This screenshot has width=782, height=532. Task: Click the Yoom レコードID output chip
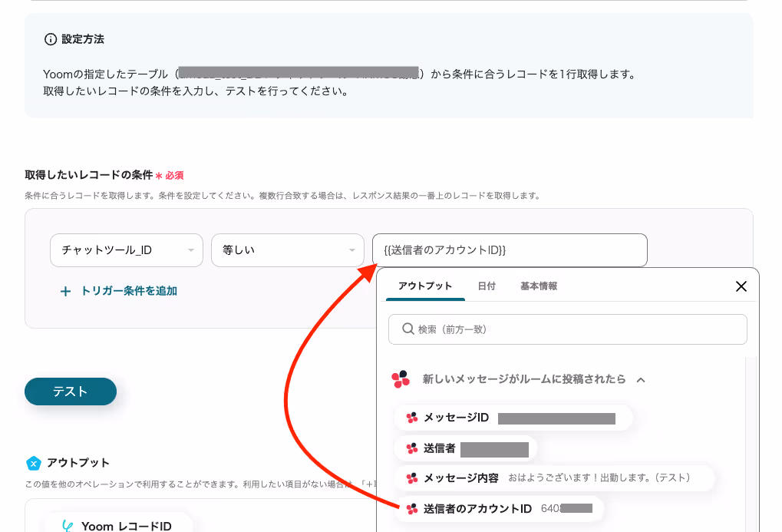click(x=119, y=524)
